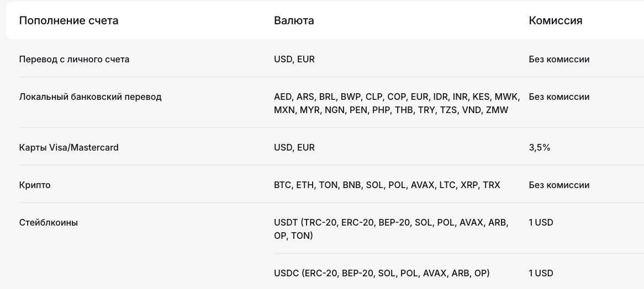Click the USDC networks list
This screenshot has width=644, height=289.
coord(382,273)
